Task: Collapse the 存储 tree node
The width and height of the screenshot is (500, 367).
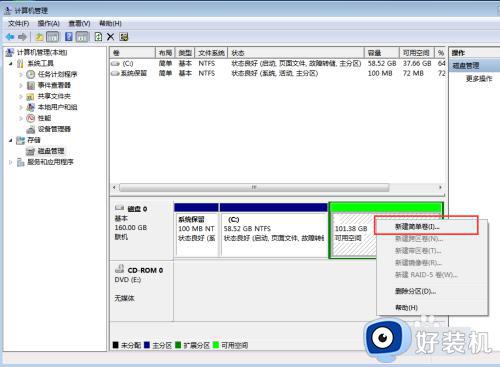Action: pyautogui.click(x=11, y=140)
